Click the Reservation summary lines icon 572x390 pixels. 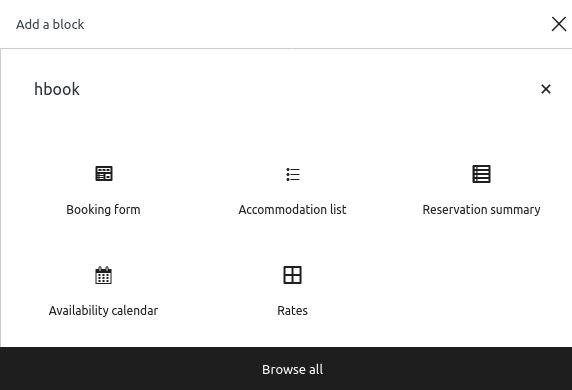(x=481, y=174)
